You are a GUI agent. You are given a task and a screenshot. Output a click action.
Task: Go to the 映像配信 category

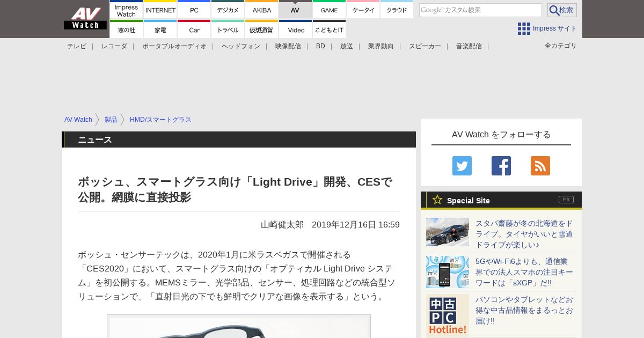coord(288,46)
